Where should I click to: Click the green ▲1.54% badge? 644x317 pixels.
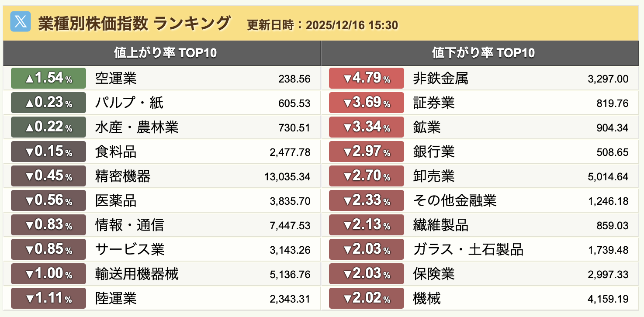point(48,79)
